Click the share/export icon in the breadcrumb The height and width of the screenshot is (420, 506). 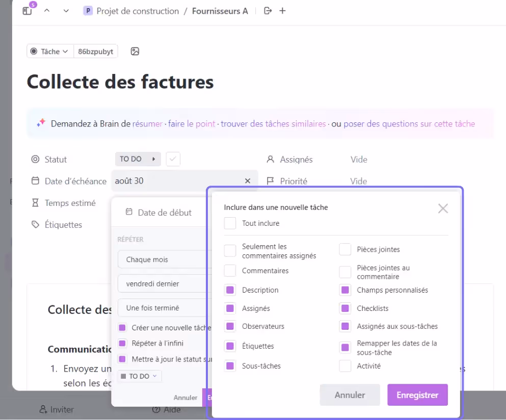(267, 11)
